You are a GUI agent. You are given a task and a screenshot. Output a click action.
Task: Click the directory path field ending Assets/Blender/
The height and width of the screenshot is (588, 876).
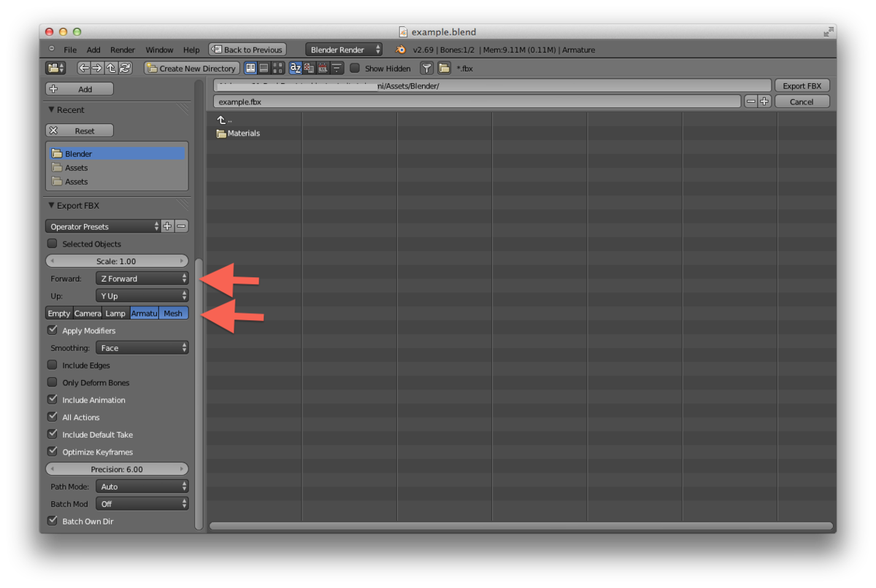coord(493,85)
